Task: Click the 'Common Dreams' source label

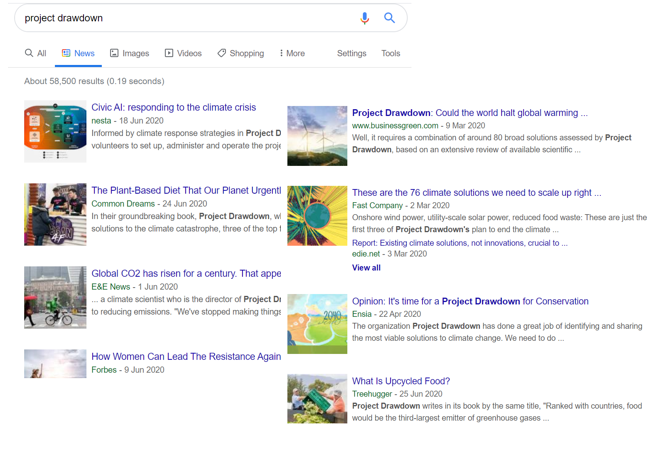Action: pos(123,204)
